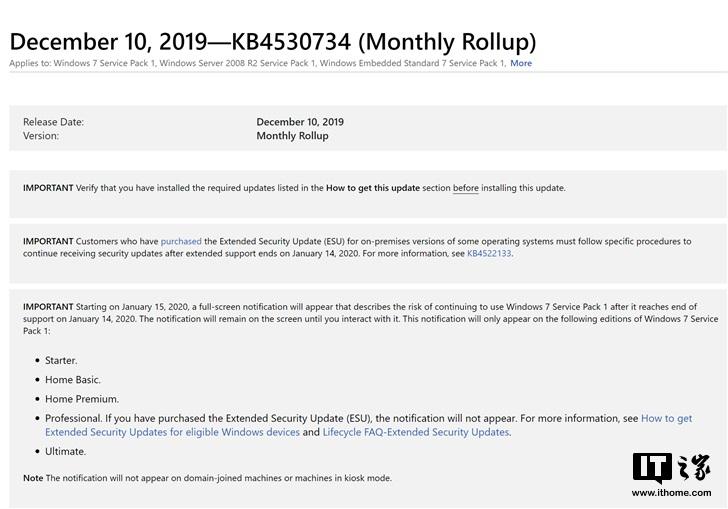Click the bold 'December 10, 2019' release date value
The image size is (728, 509).
(x=300, y=122)
